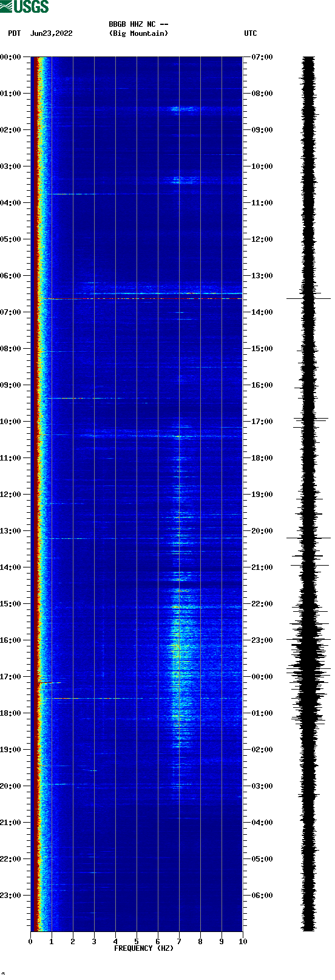Click the 08:00 PDT time label
Screen dimensions: 335x980
pos(11,349)
